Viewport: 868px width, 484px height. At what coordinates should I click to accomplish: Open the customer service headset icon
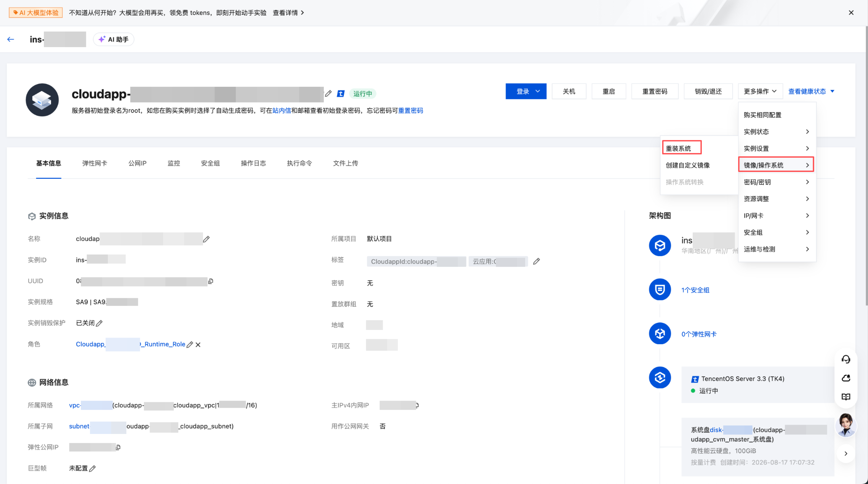click(x=846, y=359)
